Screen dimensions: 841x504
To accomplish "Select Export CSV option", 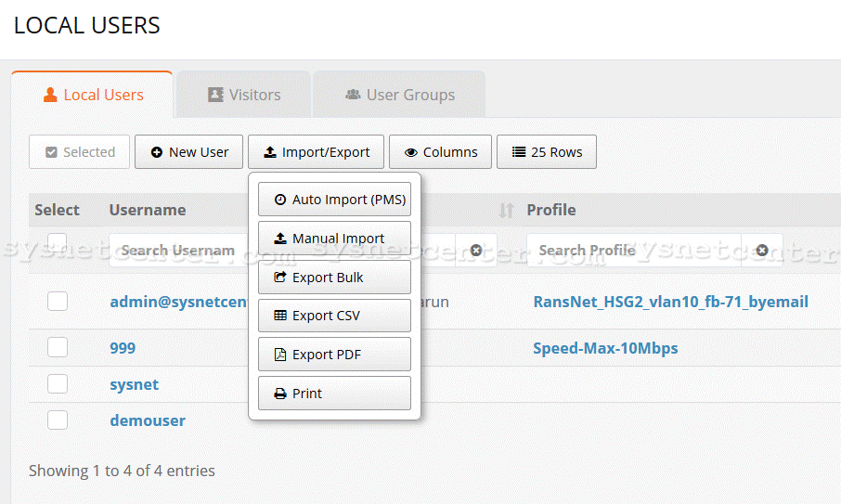I will (335, 316).
